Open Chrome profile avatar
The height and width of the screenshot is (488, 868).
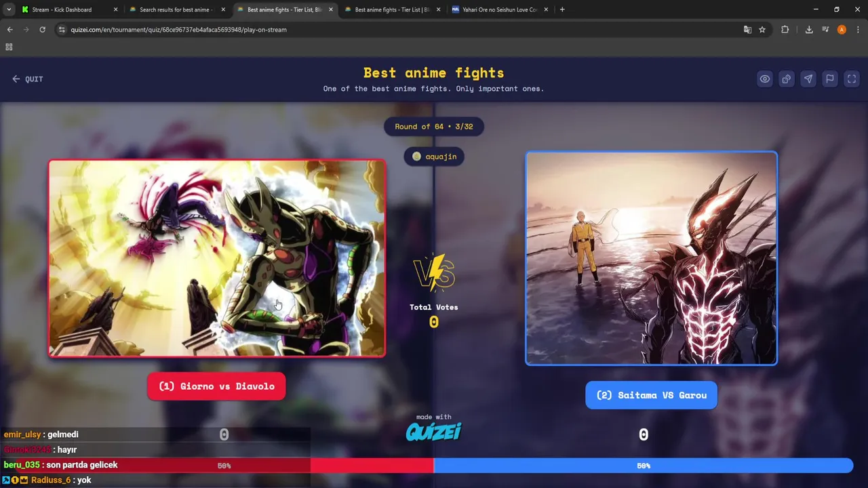click(842, 30)
